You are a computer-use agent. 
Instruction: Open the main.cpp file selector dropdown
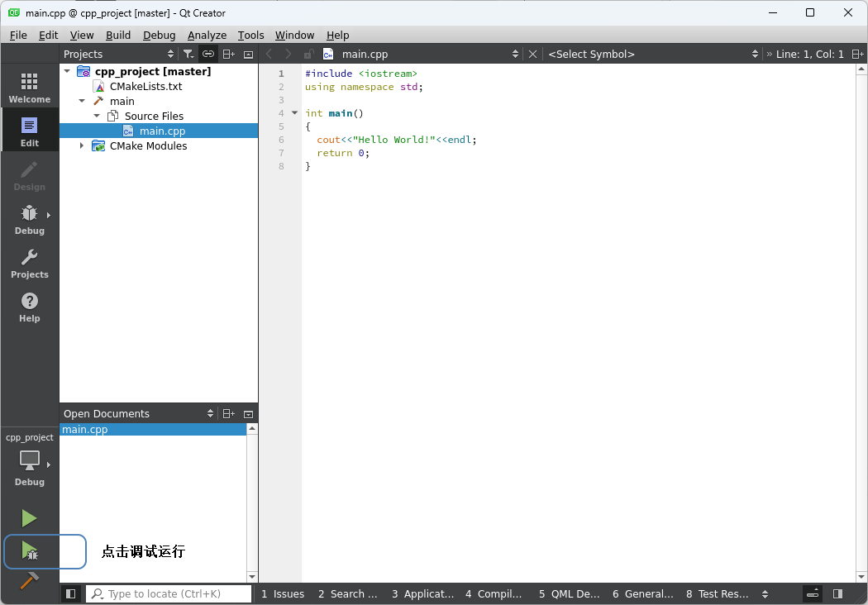pyautogui.click(x=515, y=54)
